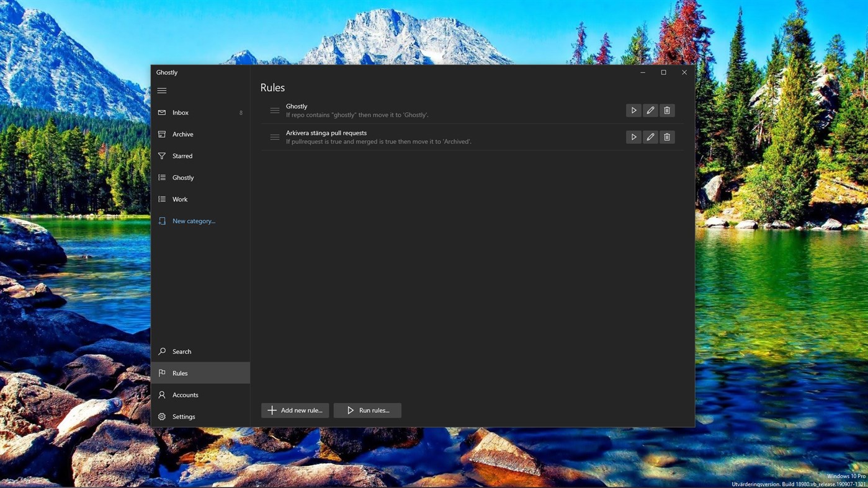Open the Work category

coord(179,199)
